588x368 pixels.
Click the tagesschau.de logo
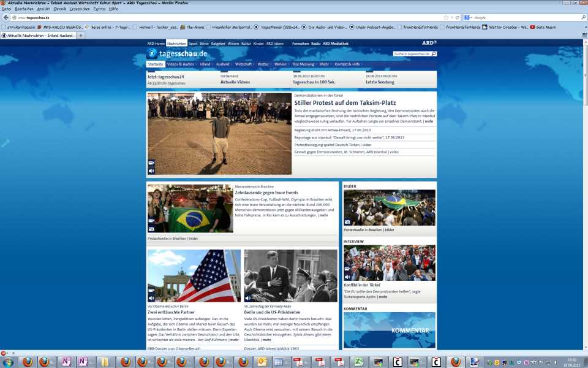click(177, 53)
